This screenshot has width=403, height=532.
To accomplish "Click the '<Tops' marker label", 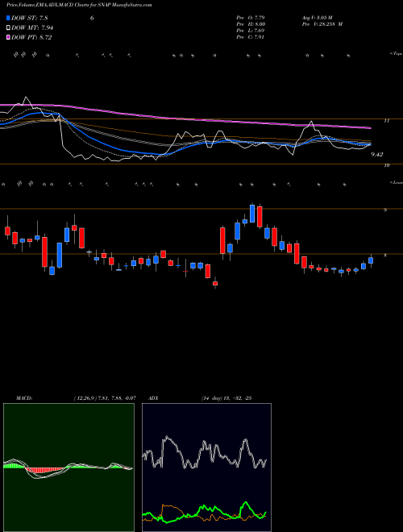I will [396, 54].
